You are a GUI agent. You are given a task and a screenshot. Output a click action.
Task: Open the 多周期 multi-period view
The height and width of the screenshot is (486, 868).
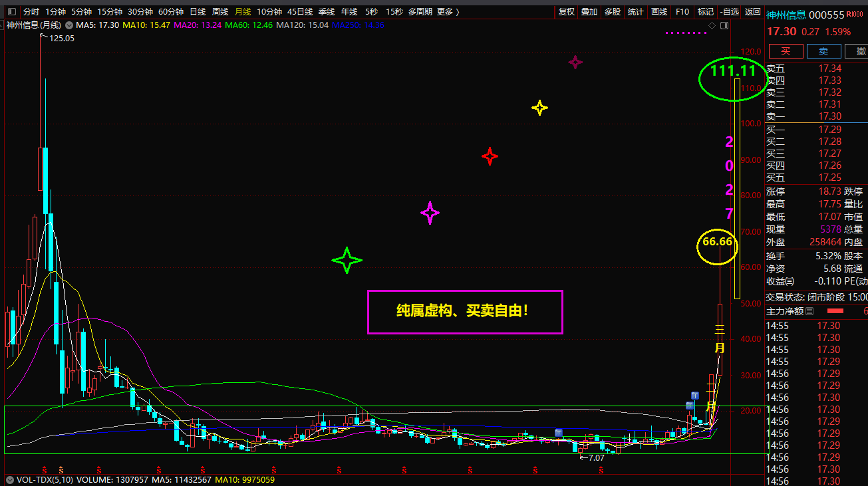pyautogui.click(x=420, y=12)
